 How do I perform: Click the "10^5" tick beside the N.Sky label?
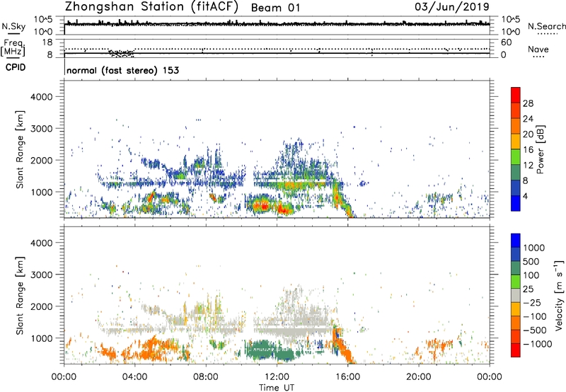coord(43,19)
